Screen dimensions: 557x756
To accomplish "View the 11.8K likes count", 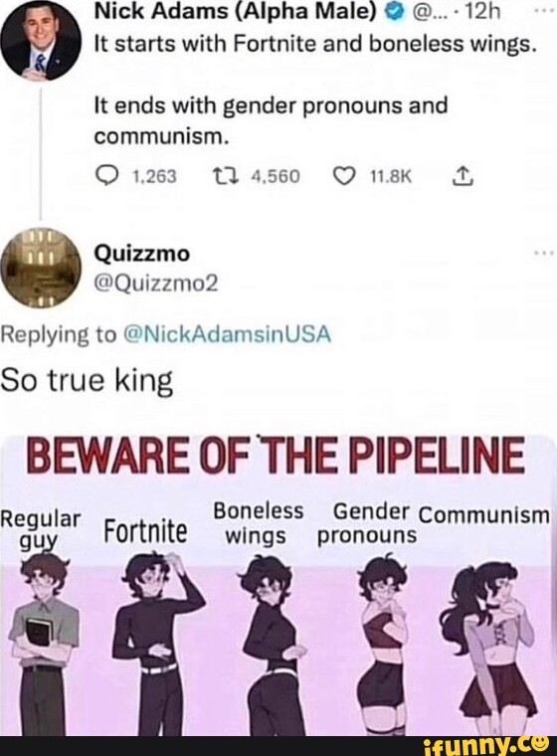I will pos(390,176).
